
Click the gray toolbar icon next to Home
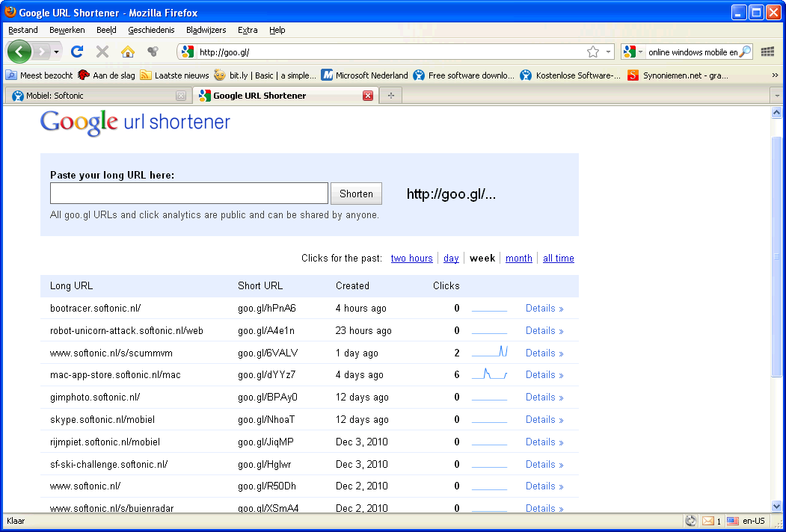(153, 51)
